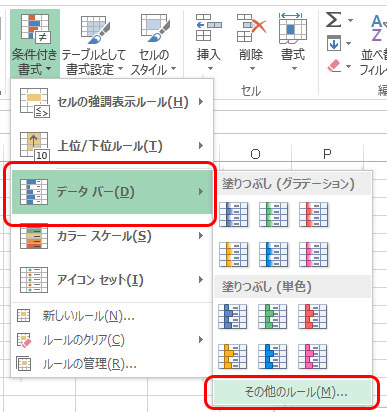Choose 新しいルール(N)... menu entry
The width and height of the screenshot is (387, 412).
coord(112,316)
